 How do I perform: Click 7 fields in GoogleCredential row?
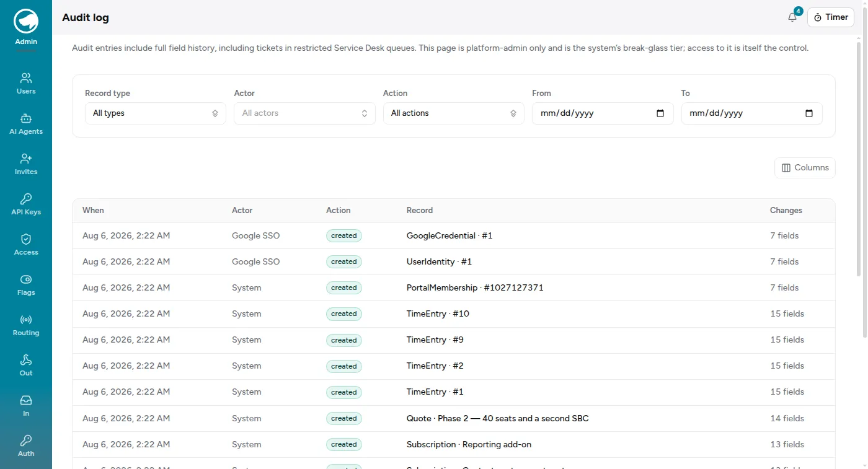coord(784,236)
